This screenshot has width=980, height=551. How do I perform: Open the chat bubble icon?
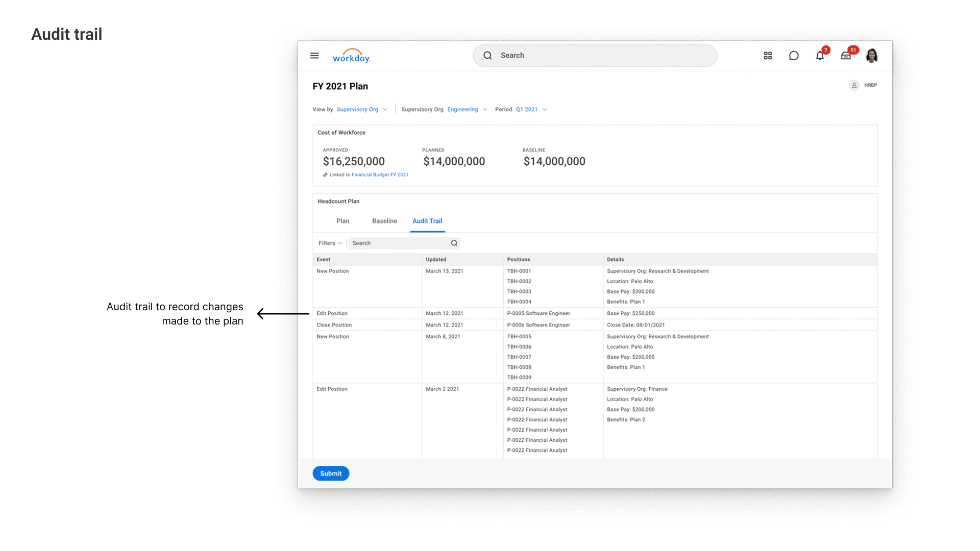(794, 56)
